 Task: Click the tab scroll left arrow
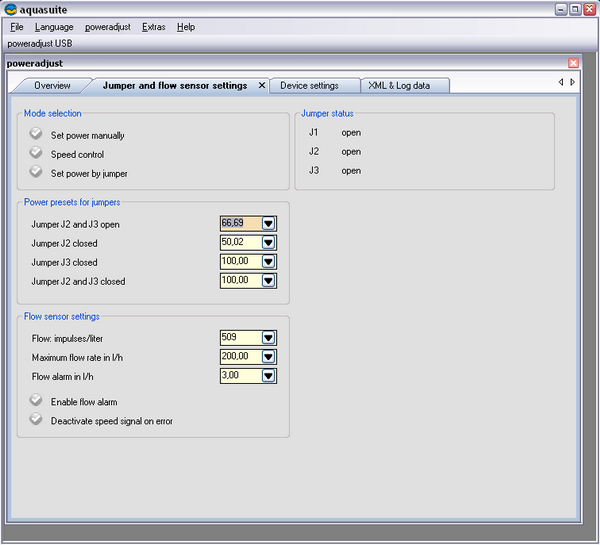[561, 82]
